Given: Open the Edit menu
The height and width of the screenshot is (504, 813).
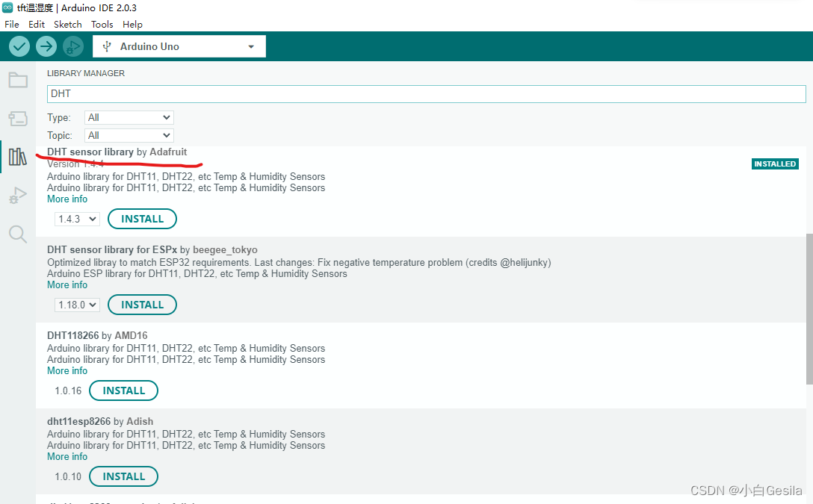Looking at the screenshot, I should tap(37, 25).
